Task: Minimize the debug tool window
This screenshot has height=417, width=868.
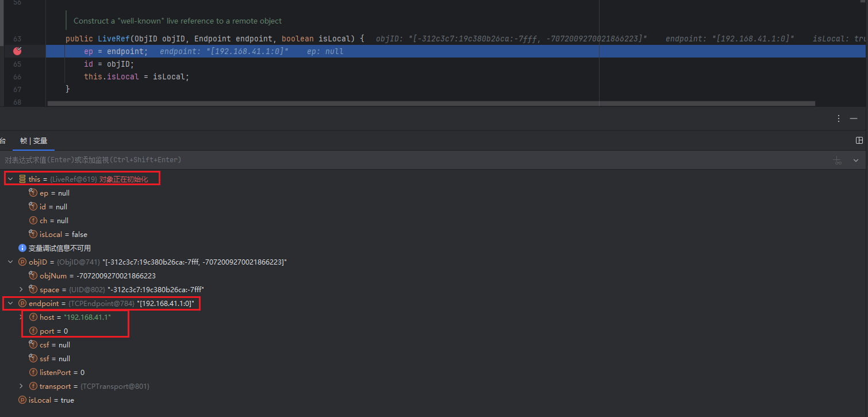Action: point(854,118)
